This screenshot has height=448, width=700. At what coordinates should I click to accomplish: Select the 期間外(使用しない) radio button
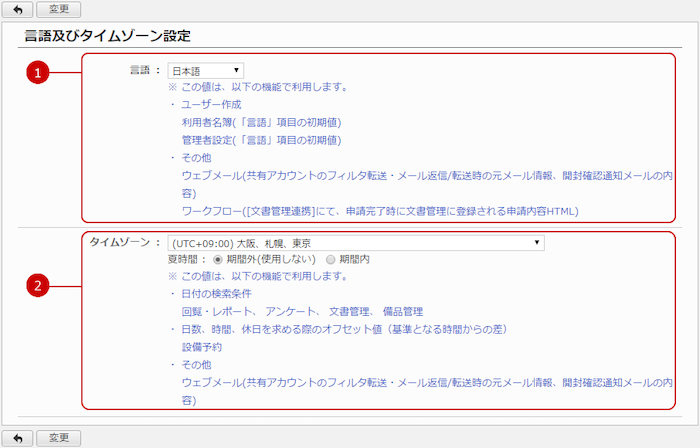pyautogui.click(x=218, y=259)
